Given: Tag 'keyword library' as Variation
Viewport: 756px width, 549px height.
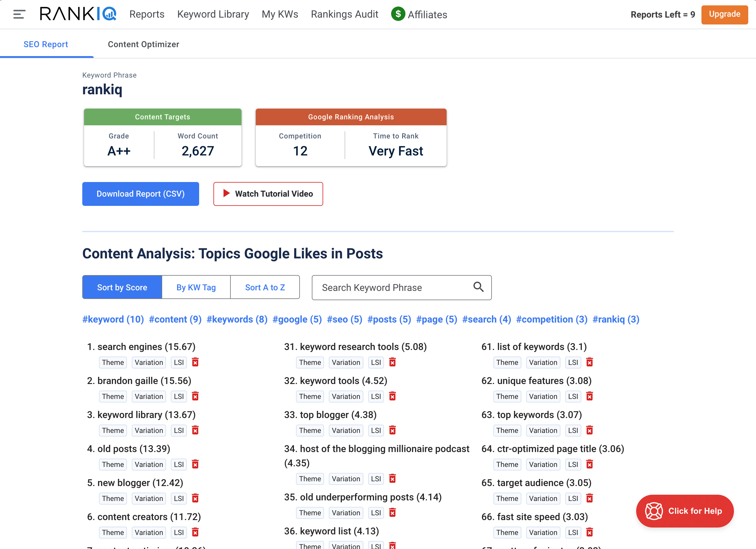Looking at the screenshot, I should [149, 430].
